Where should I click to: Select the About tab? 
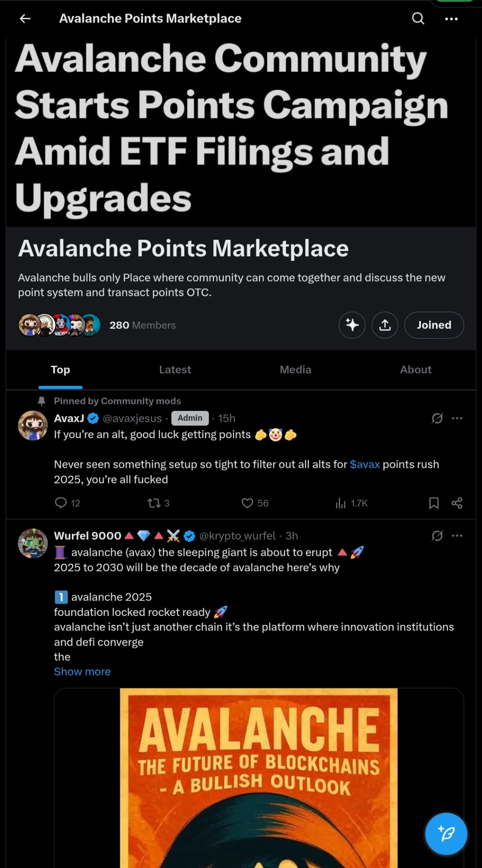(x=416, y=370)
